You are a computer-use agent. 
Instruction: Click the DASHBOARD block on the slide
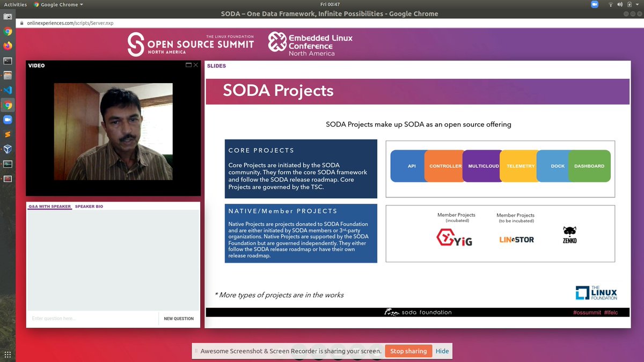click(x=589, y=166)
